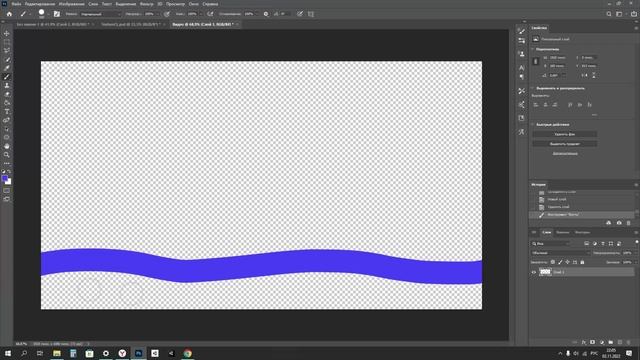Viewport: 640px width, 360px height.
Task: Click the Удалить фон button
Action: point(565,134)
